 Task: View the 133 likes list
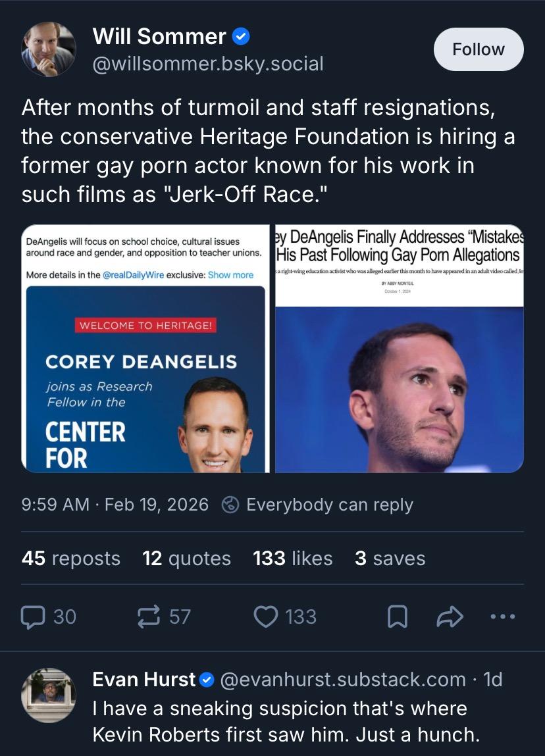pyautogui.click(x=292, y=559)
